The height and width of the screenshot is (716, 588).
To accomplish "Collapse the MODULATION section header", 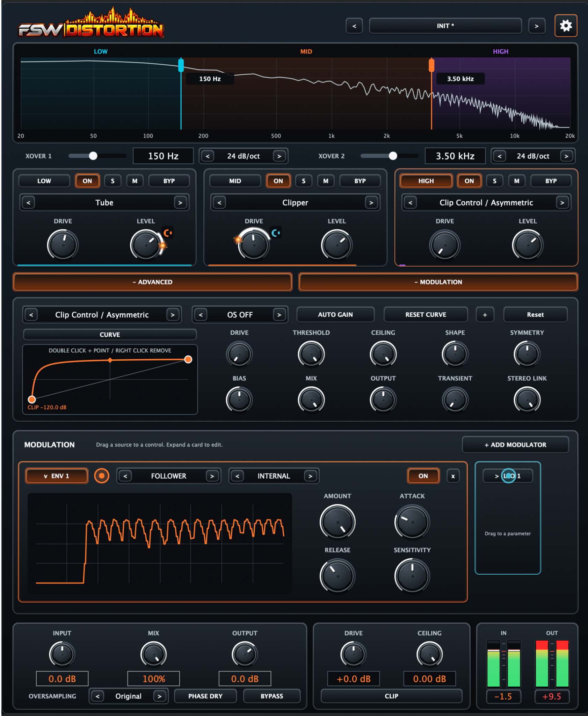I will (x=438, y=282).
